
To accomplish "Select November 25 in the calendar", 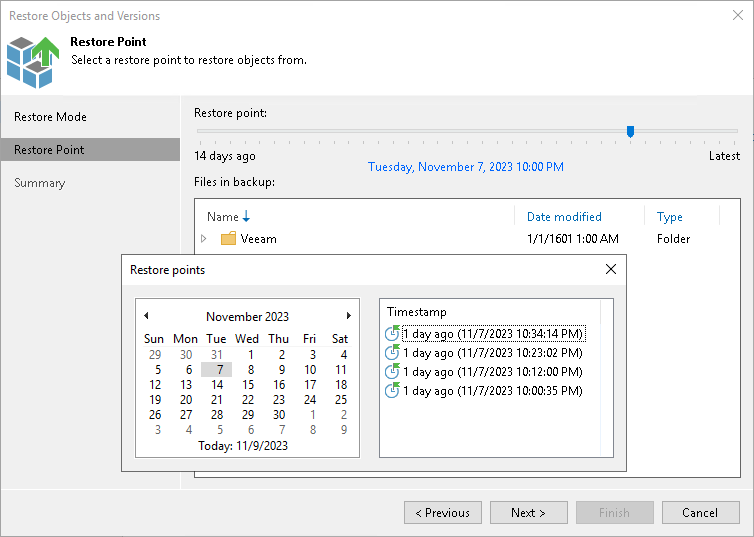I will 341,400.
